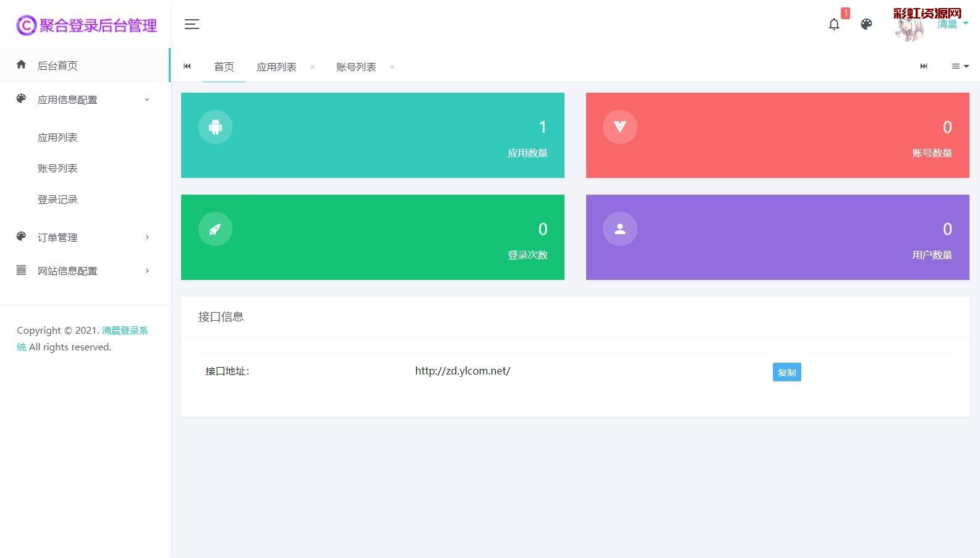Click the blue 复制 button
Viewport: 980px width, 558px height.
[786, 372]
